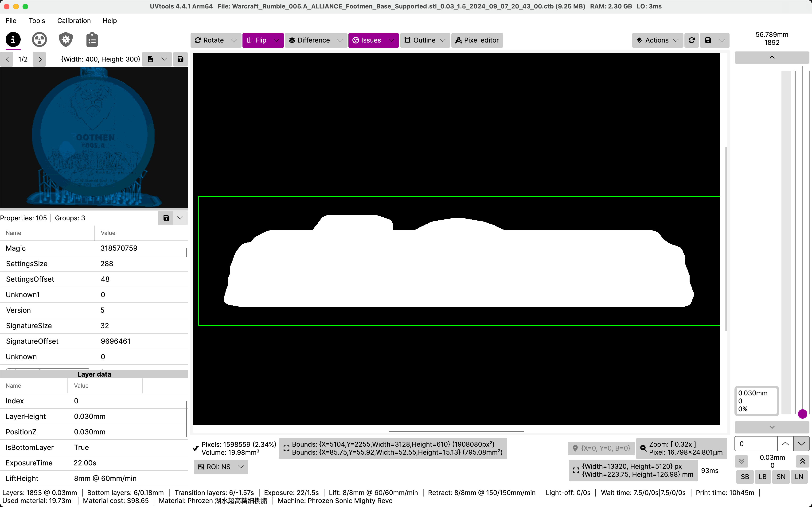
Task: Open the Settings gear shield tab icon
Action: click(x=66, y=39)
